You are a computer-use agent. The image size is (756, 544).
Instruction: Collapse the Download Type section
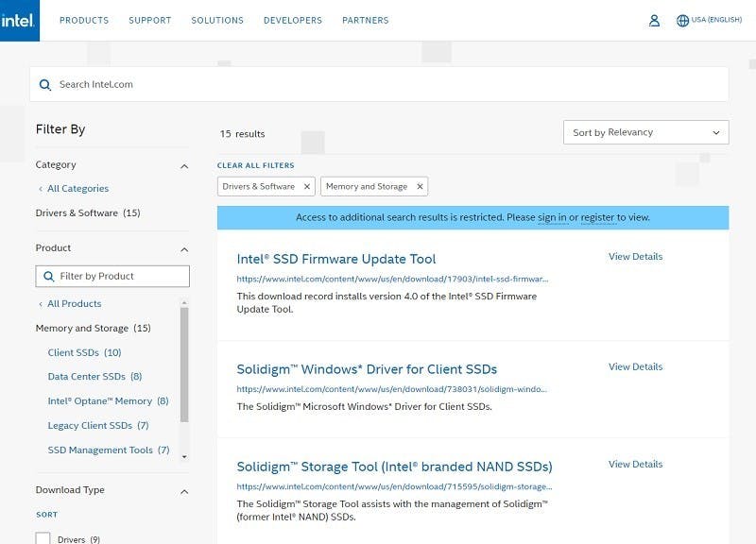coord(184,491)
